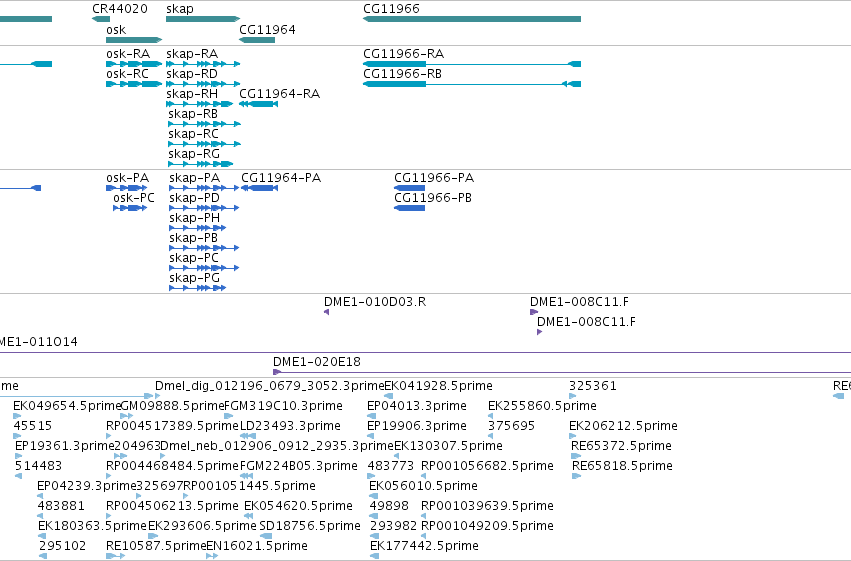Select the EK056010.5prime EST
This screenshot has width=851, height=561.
point(373,496)
